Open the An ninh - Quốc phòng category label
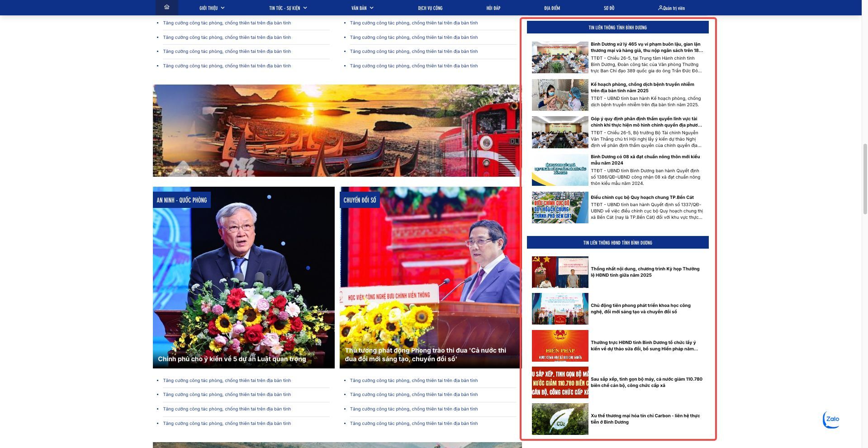Screen dimensions: 868x448 click(x=182, y=200)
